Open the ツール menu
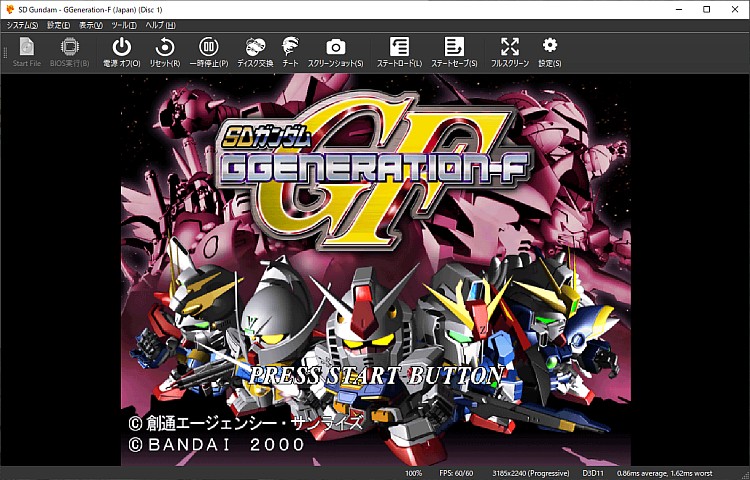 point(123,25)
